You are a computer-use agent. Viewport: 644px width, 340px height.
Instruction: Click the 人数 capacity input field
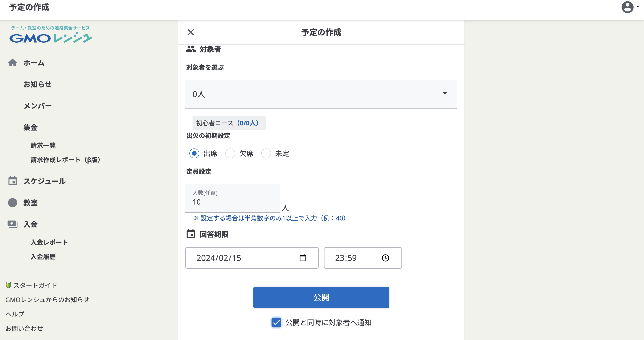(232, 201)
